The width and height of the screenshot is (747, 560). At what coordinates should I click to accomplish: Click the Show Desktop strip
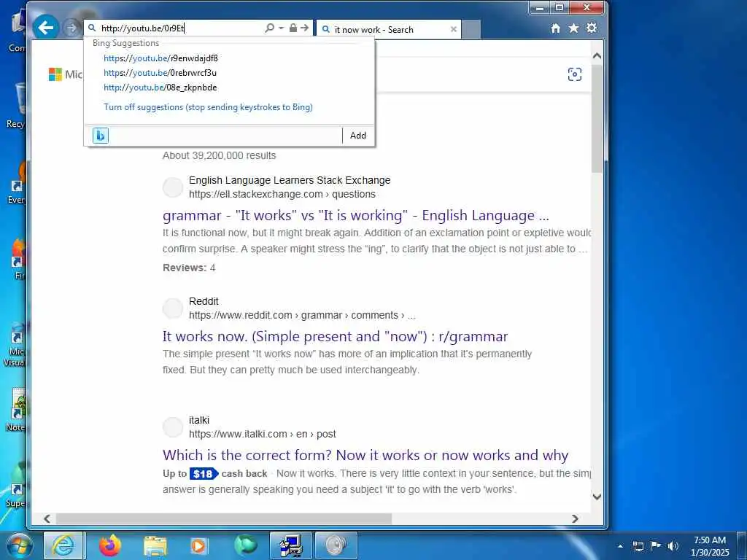743,546
